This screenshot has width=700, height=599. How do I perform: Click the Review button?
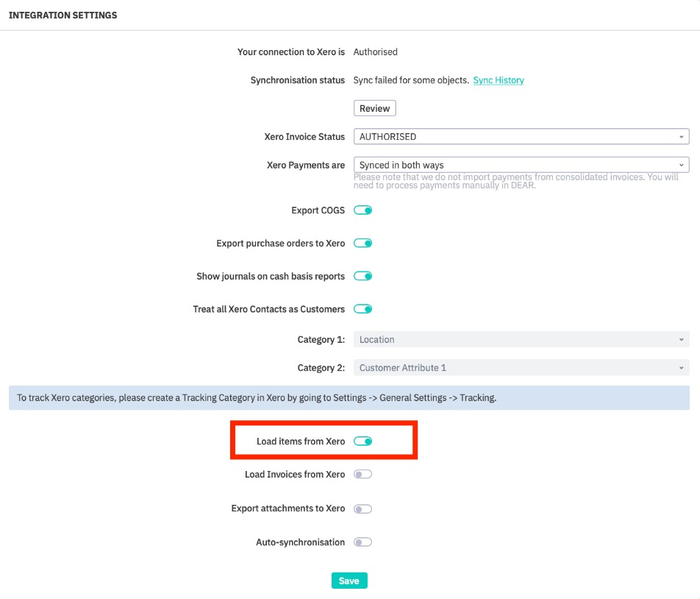[374, 109]
